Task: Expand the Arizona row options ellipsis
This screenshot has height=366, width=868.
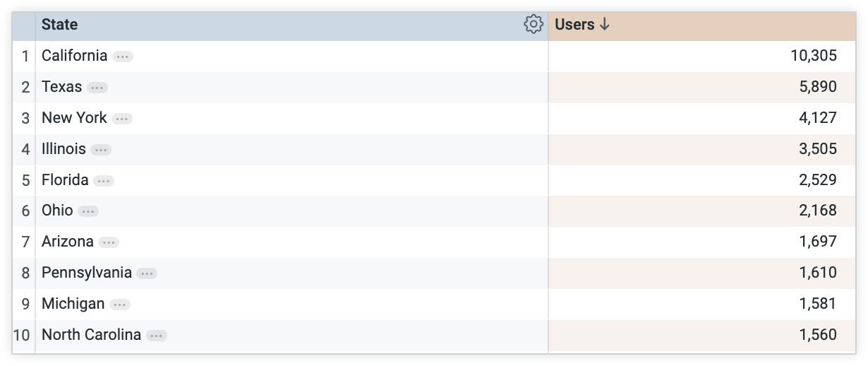Action: (109, 242)
